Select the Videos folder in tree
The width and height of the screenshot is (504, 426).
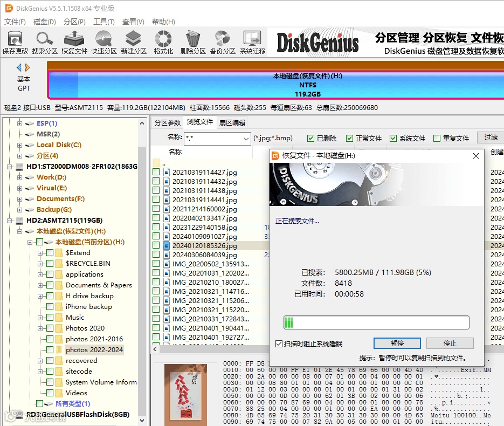(76, 393)
